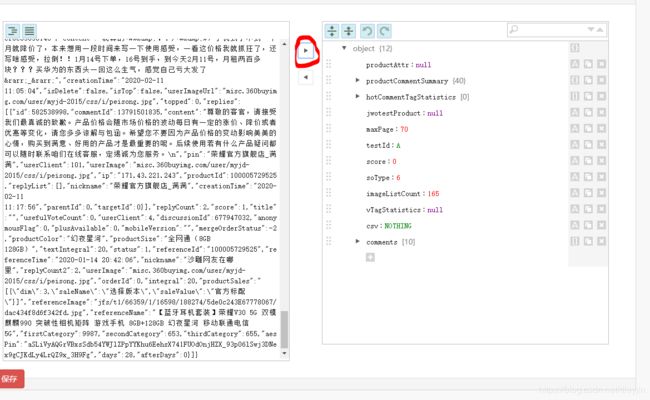The image size is (650, 400).
Task: Remove the productAttr field
Action: tap(601, 64)
